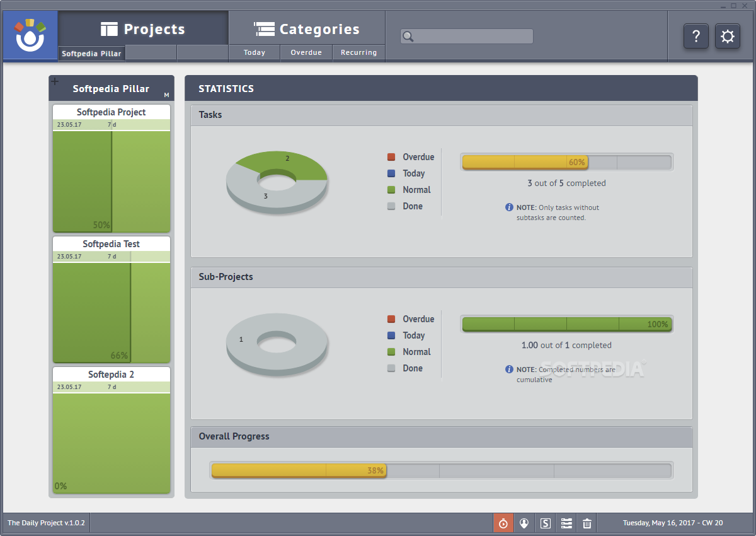Click the Sub-Projects section header
Screen dimensions: 756x536
[x=442, y=277]
